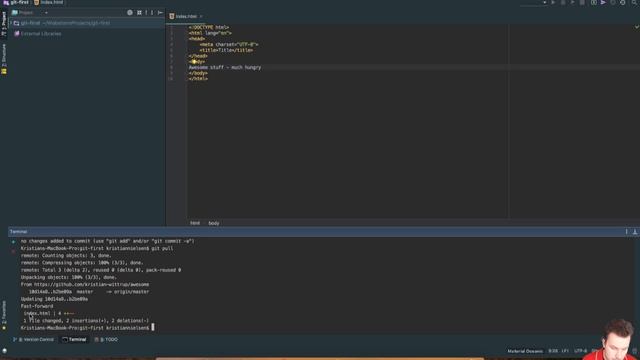
Task: Open the Favorites tool window stripe button
Action: click(4, 312)
